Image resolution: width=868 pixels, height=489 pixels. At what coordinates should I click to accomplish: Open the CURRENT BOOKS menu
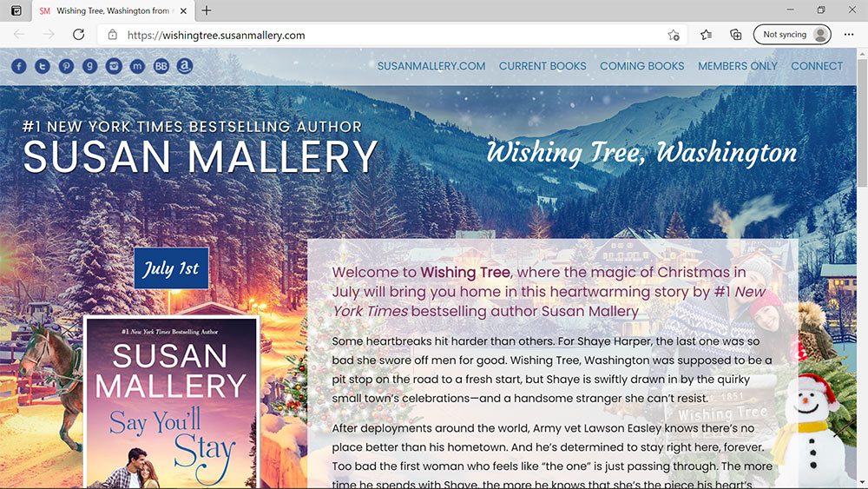tap(542, 66)
